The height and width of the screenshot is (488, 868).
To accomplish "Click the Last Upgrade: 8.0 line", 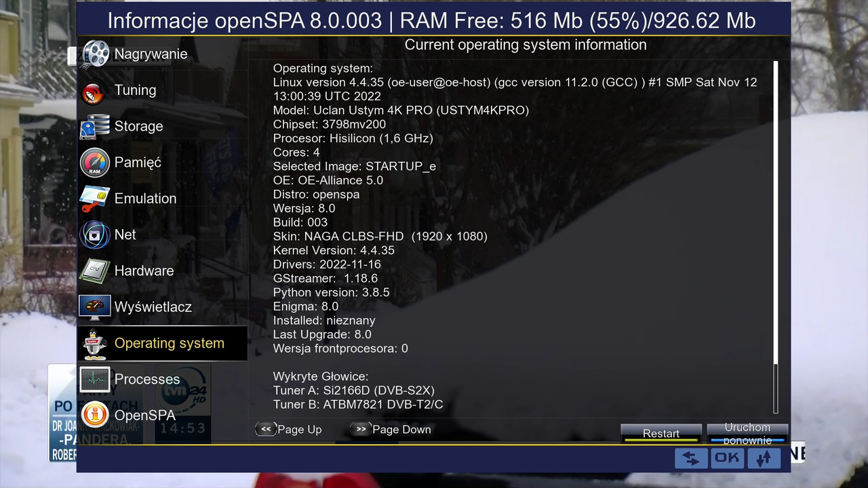I will pos(322,334).
